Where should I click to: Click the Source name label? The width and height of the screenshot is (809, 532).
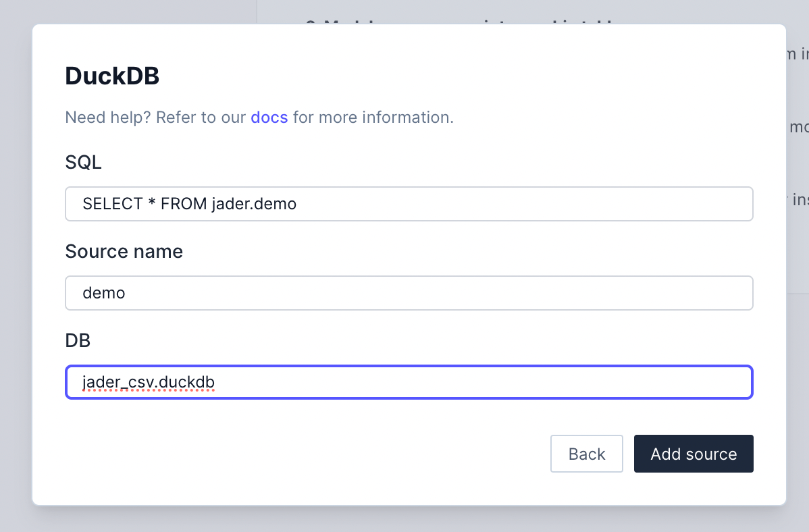point(124,251)
